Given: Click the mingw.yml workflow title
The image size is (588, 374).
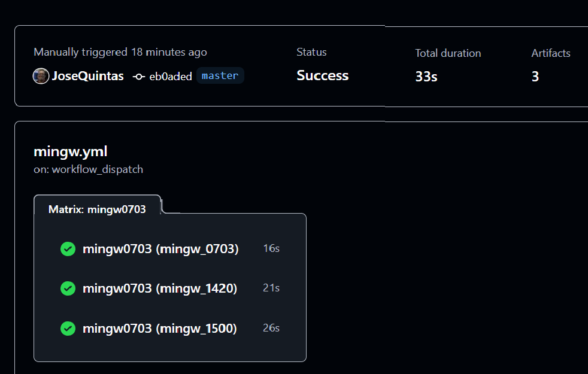Looking at the screenshot, I should point(71,151).
